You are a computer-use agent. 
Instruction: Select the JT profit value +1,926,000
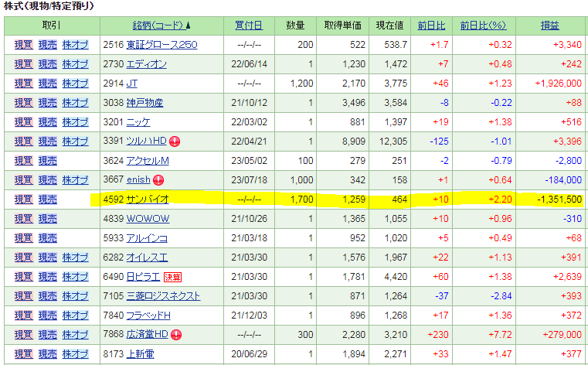click(x=558, y=84)
